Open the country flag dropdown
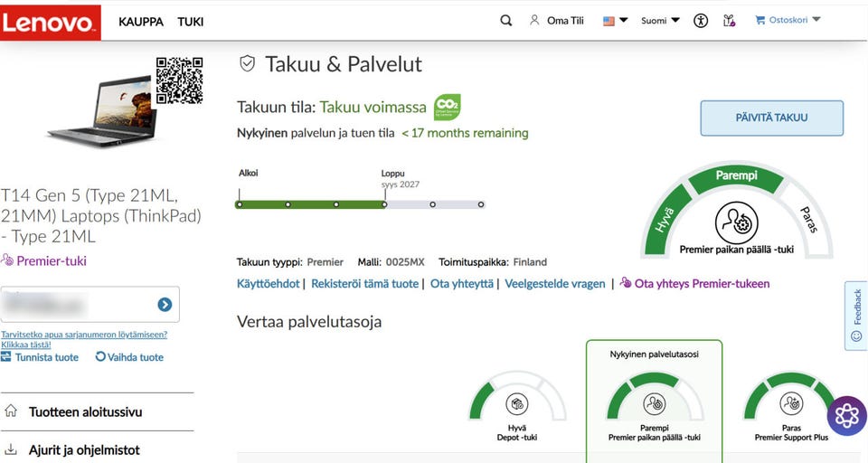This screenshot has width=868, height=463. (615, 21)
